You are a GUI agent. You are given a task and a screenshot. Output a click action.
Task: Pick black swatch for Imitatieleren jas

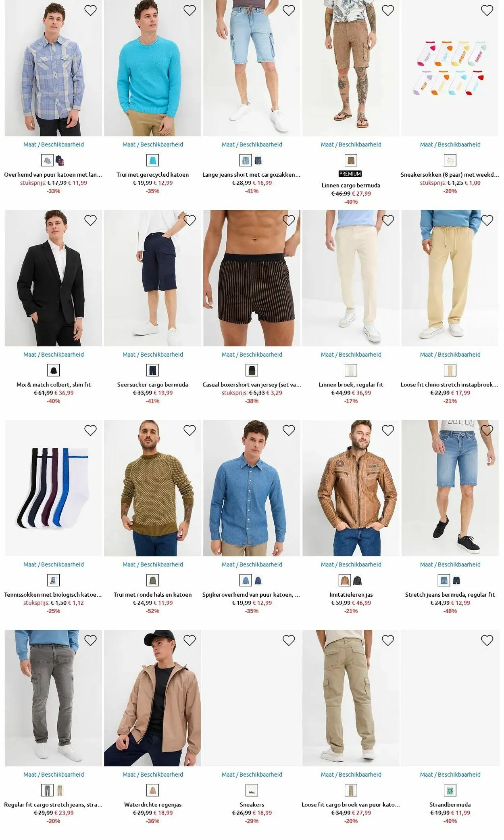(x=358, y=581)
